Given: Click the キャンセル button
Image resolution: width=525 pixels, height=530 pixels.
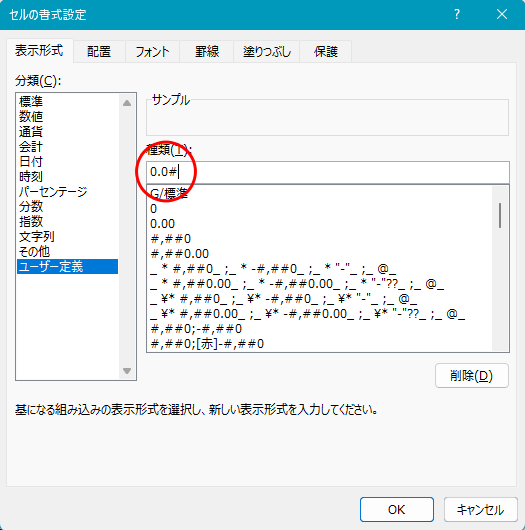Looking at the screenshot, I should point(480,509).
